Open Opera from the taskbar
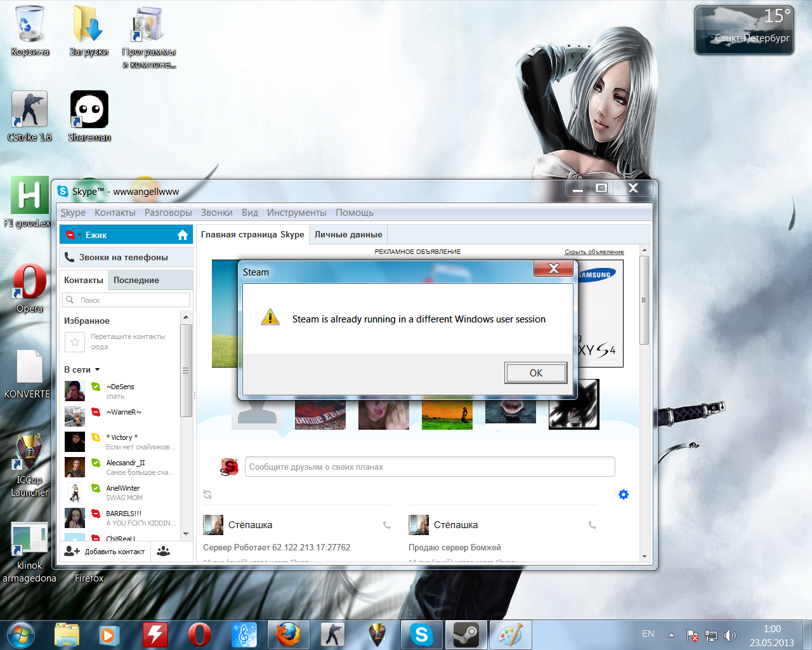This screenshot has width=812, height=650. coord(199,635)
